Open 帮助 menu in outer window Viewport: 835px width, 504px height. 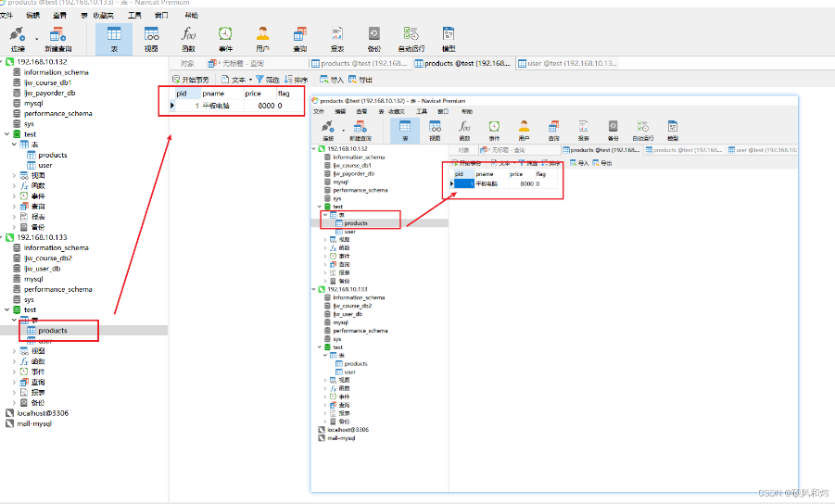(191, 16)
